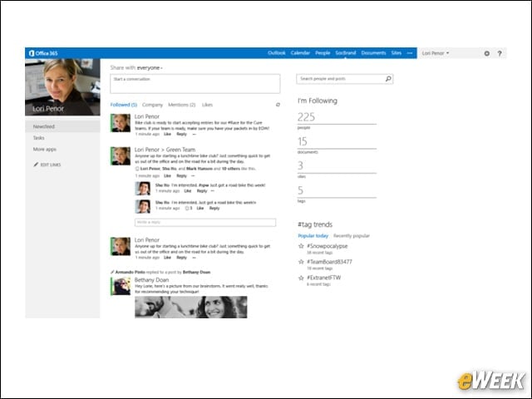Viewport: 532px width, 399px height.
Task: Click Bethany Doan's avatar thumbnail
Action: click(121, 286)
